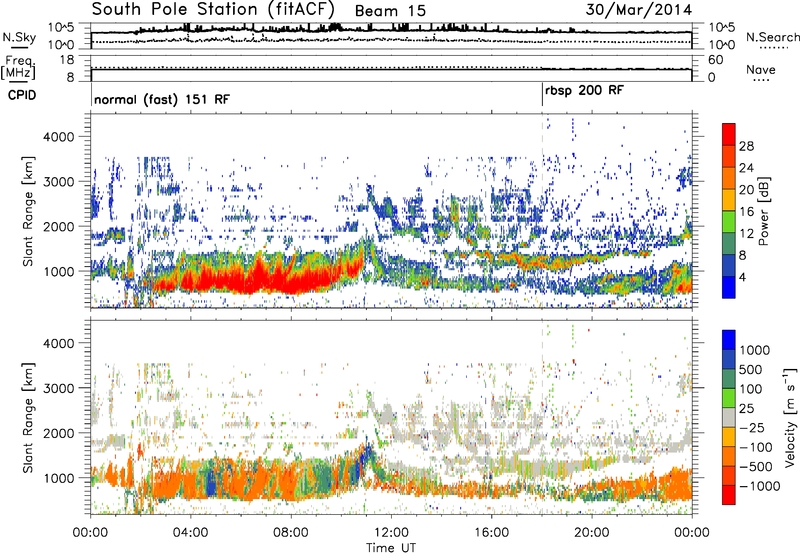Viewport: 800px width, 554px height.
Task: Click the CPID change marker line at 18:00
Action: pyautogui.click(x=542, y=95)
